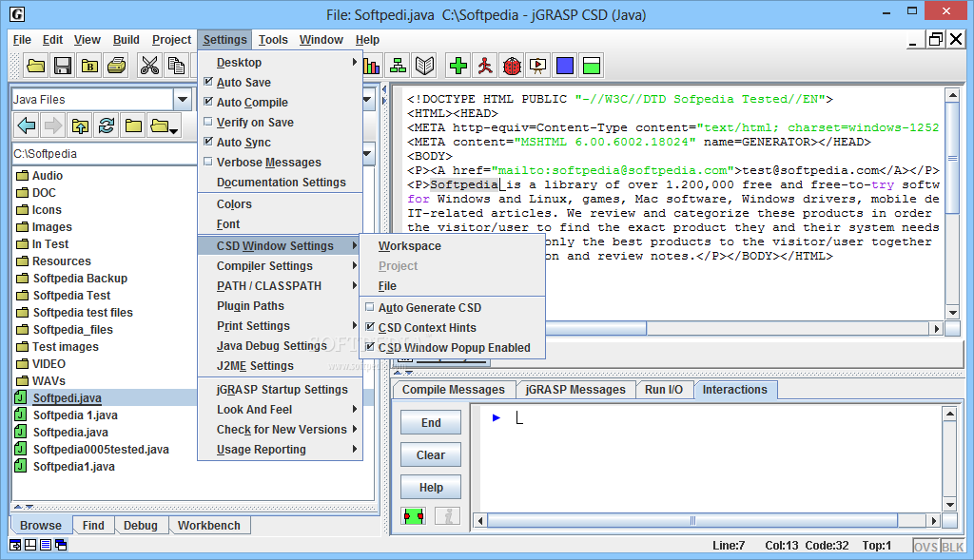Enable Auto Generate CSD checkbox
The width and height of the screenshot is (974, 560).
(x=370, y=307)
